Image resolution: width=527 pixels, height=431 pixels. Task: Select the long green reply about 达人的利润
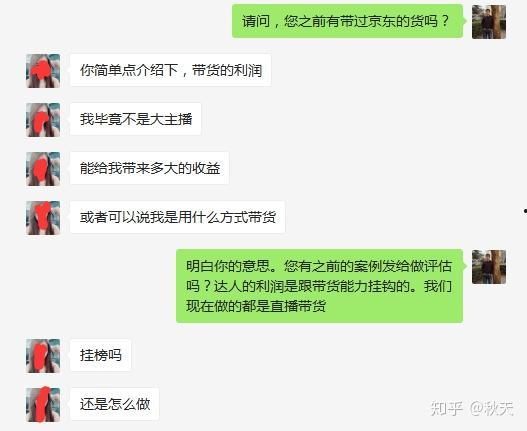(320, 286)
